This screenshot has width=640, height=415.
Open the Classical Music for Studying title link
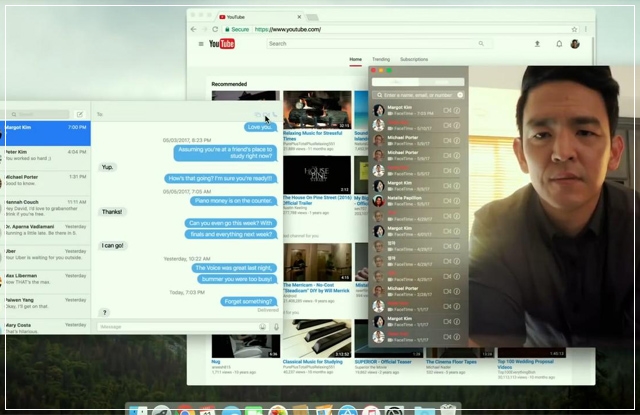[x=313, y=362]
